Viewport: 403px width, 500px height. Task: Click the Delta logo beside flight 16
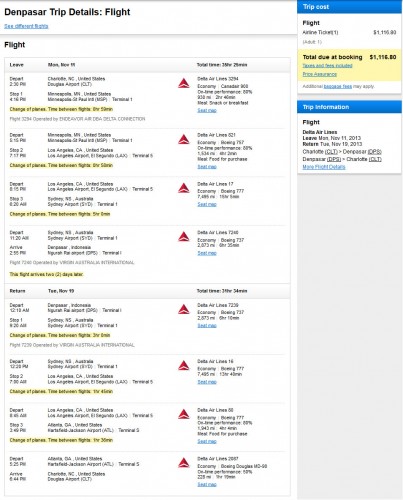pos(184,366)
